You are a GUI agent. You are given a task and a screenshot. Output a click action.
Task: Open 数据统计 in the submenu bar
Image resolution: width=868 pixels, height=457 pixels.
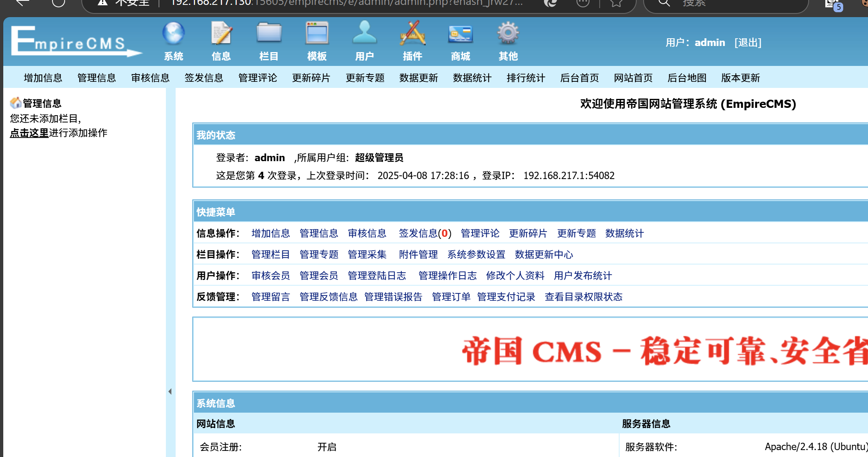coord(472,78)
